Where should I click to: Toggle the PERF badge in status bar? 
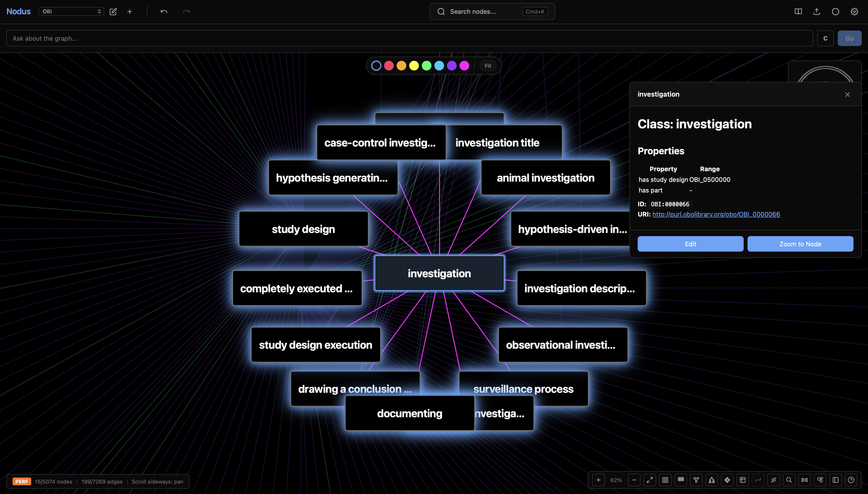coord(22,481)
